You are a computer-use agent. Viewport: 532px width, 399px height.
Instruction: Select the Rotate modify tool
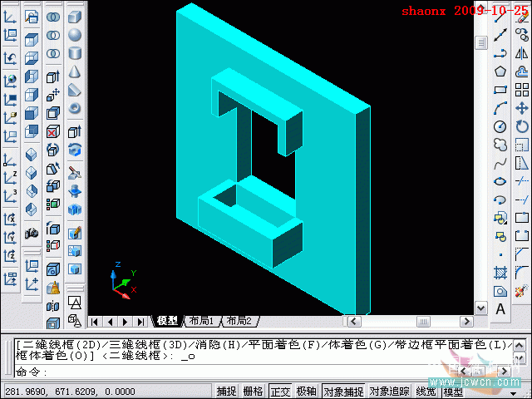tap(522, 126)
